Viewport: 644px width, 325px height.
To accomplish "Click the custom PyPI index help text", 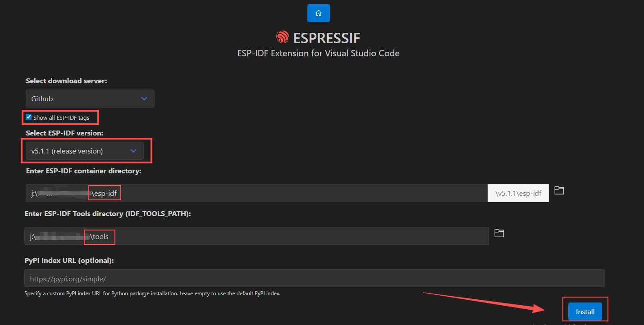I will (152, 293).
